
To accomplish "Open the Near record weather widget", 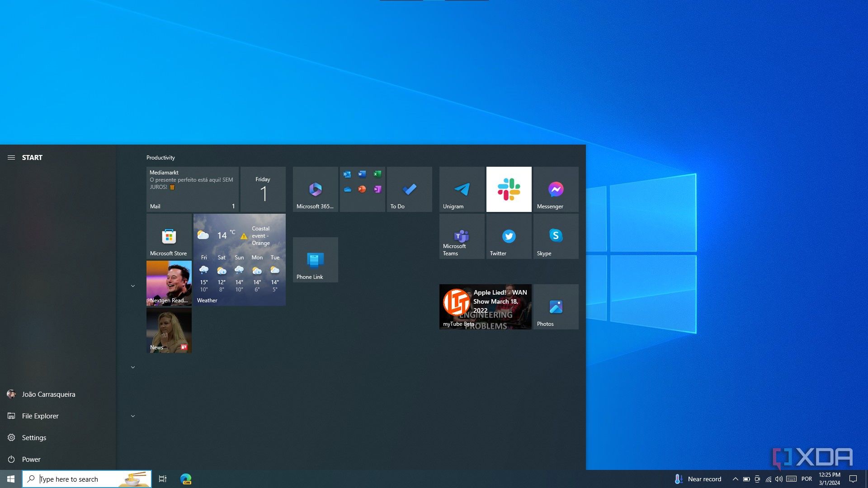I will coord(698,479).
